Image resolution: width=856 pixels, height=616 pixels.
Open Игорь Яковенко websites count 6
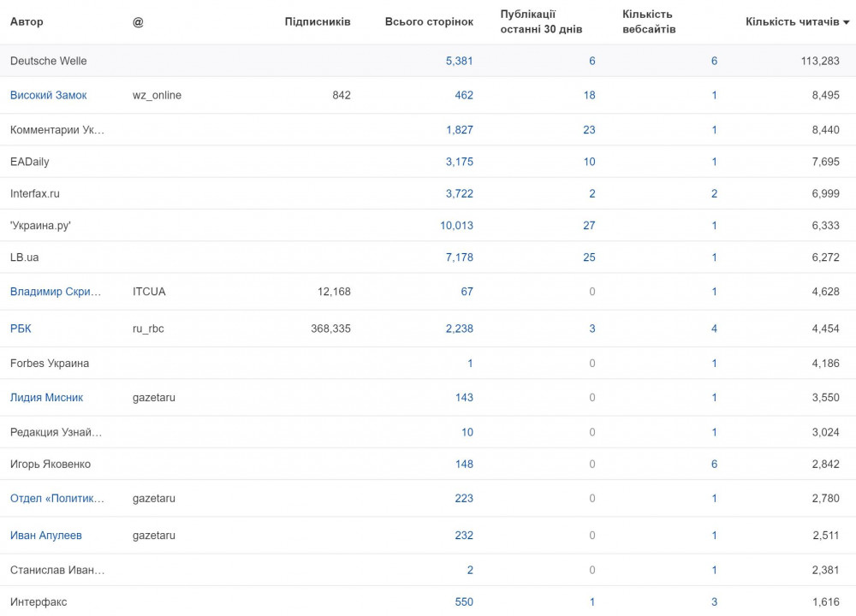tap(714, 464)
